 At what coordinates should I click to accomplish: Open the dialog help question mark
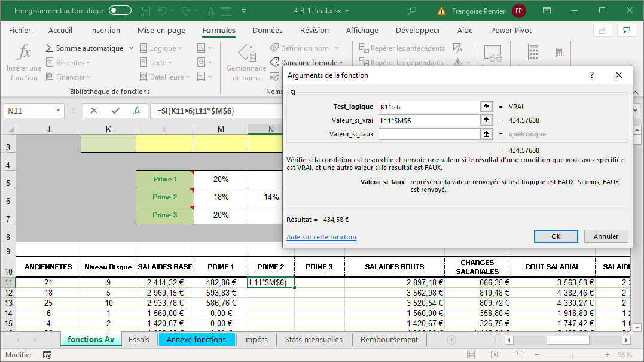point(592,75)
